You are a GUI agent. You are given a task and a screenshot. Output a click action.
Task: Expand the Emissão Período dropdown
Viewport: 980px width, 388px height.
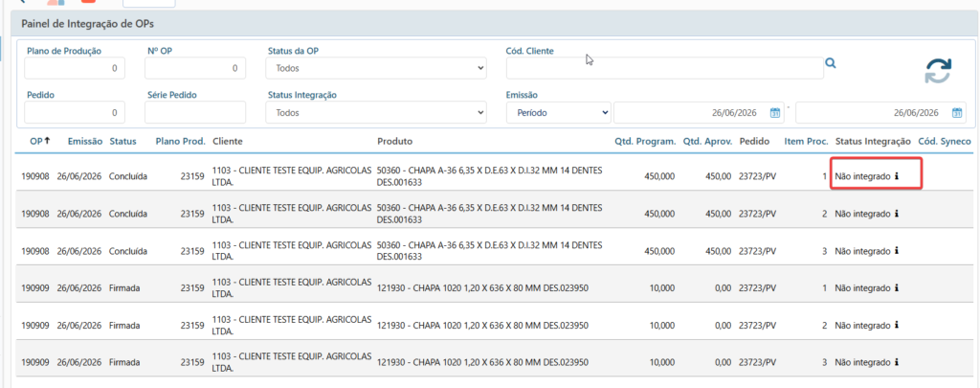pos(558,113)
